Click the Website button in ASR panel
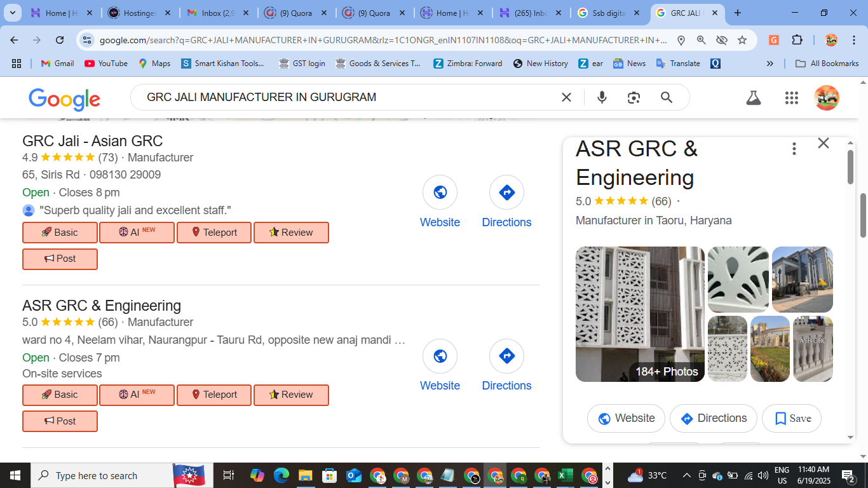 (625, 418)
